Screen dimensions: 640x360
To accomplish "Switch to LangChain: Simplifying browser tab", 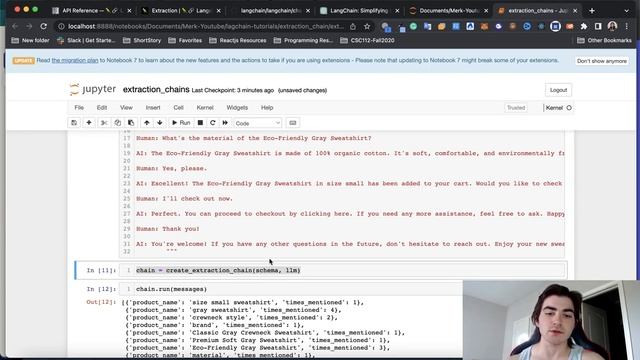I will [x=358, y=11].
